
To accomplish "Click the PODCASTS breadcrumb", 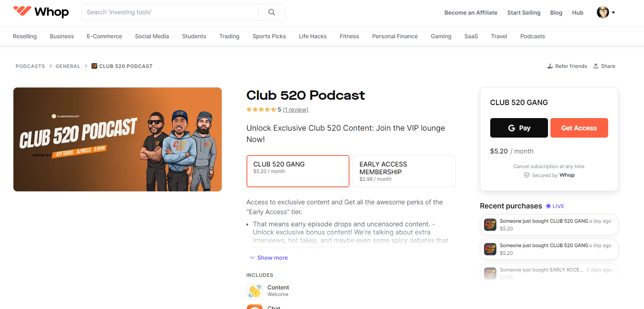I will pyautogui.click(x=30, y=66).
